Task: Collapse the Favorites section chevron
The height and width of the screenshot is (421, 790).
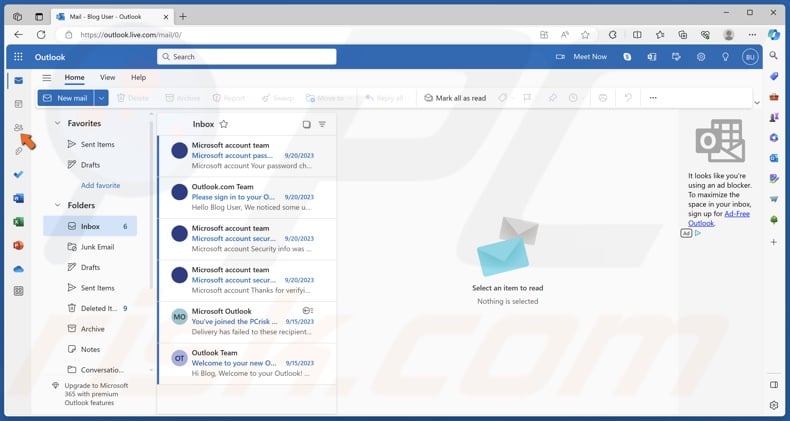Action: (57, 123)
